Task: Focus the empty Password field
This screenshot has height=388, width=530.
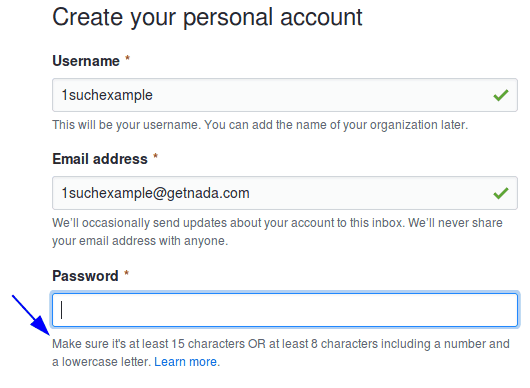Action: [x=285, y=310]
